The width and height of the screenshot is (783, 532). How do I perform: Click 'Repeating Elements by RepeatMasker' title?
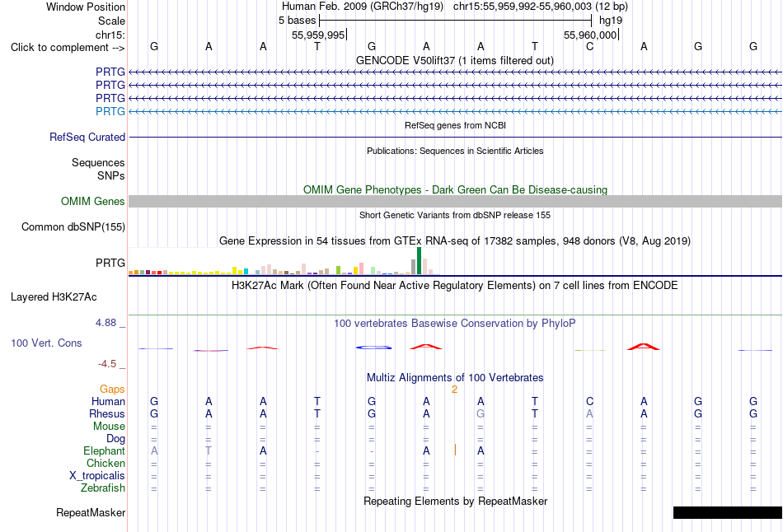[x=455, y=501]
